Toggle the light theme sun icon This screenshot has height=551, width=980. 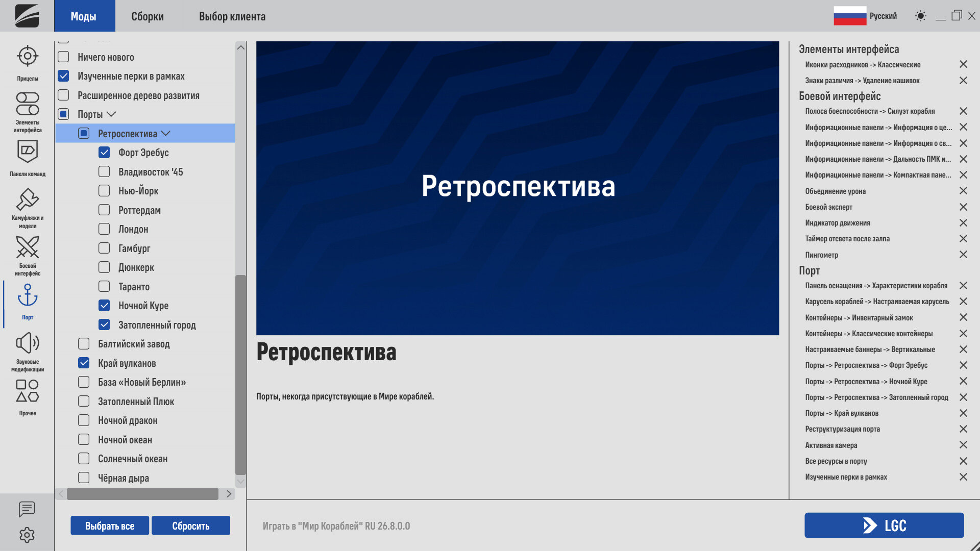[x=920, y=16]
